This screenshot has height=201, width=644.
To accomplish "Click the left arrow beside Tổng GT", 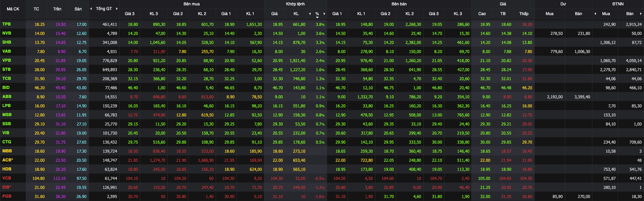I will pos(91,9).
